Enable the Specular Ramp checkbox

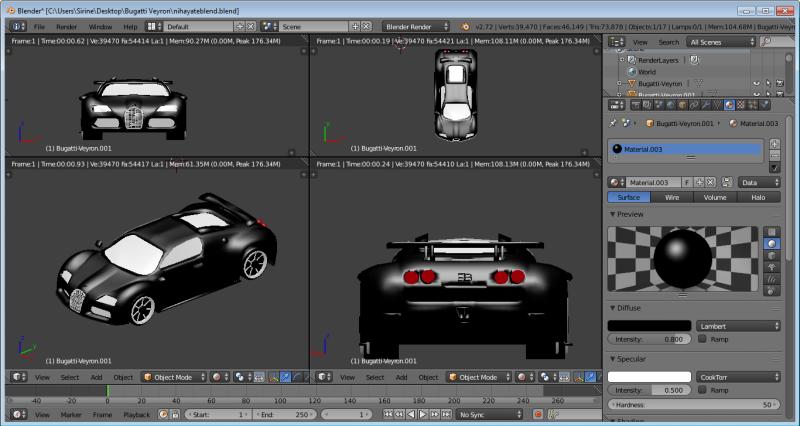coord(702,390)
